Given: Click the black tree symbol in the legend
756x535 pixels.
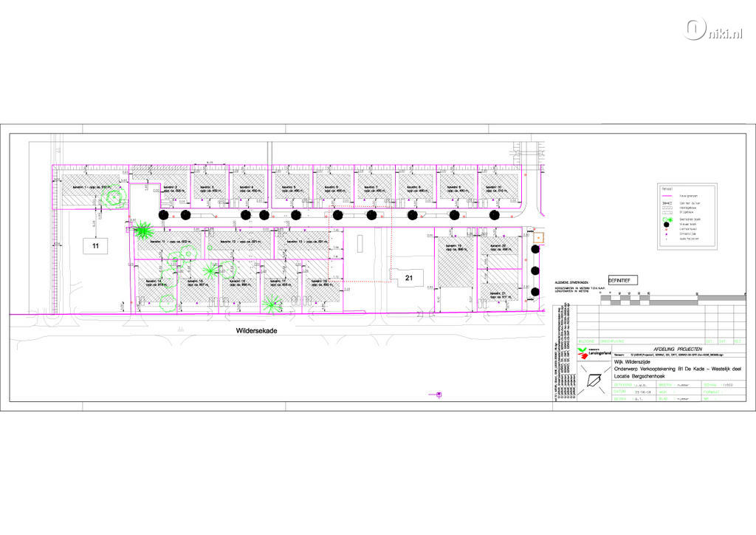Looking at the screenshot, I should pyautogui.click(x=667, y=225).
